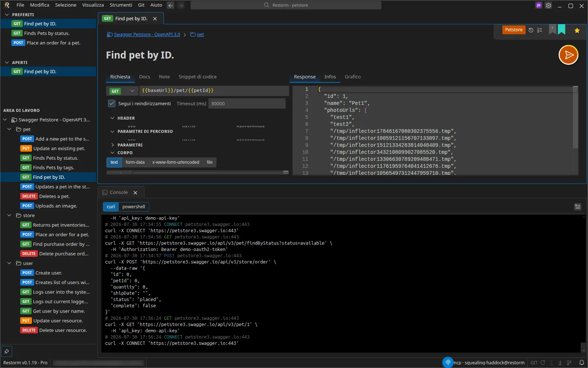Select the file body type
588x368 pixels.
pos(209,162)
